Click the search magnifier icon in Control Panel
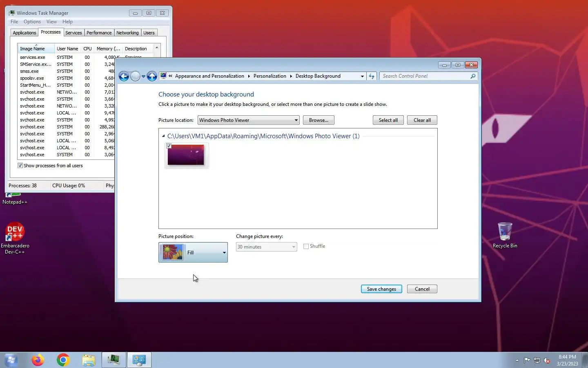 [x=473, y=76]
